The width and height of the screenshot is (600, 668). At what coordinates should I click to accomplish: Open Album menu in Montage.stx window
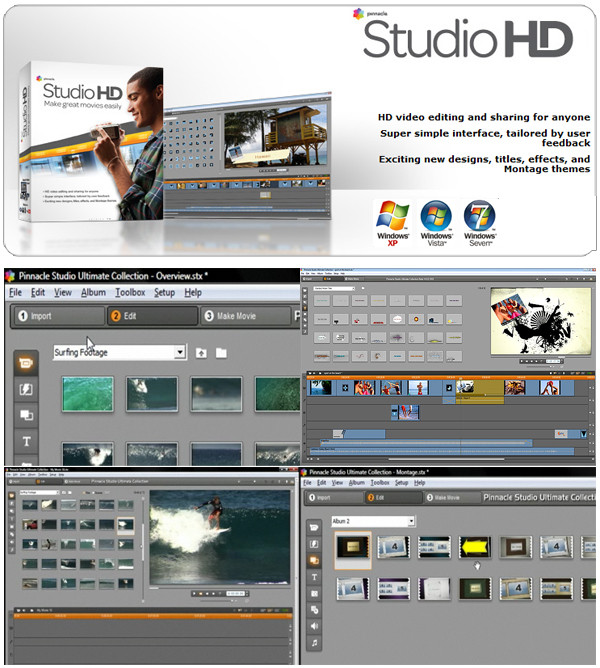click(x=357, y=483)
